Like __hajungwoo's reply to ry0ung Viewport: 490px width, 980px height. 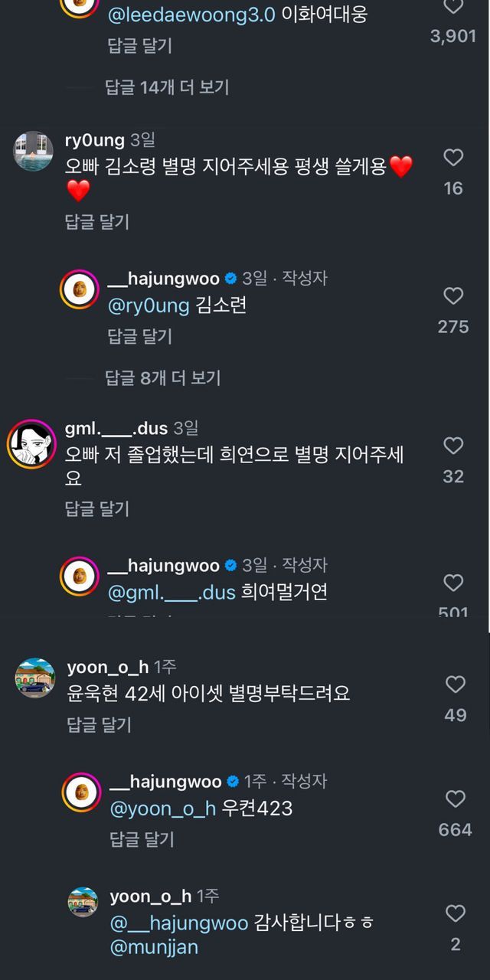coord(454,296)
